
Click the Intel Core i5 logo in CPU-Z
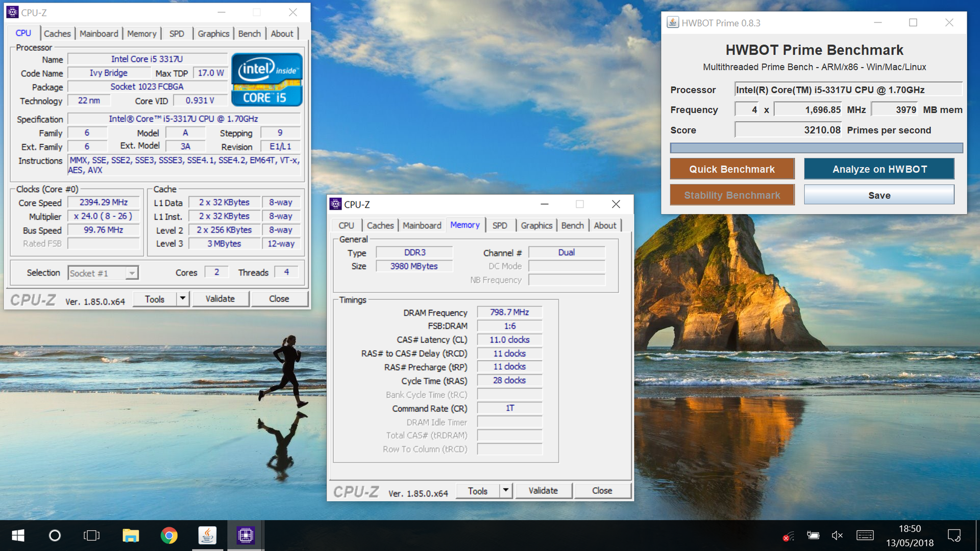[x=267, y=80]
